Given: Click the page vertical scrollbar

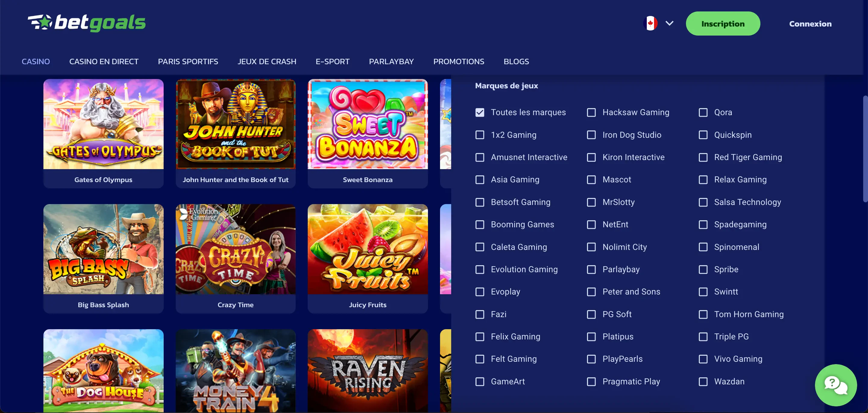Looking at the screenshot, I should click(x=865, y=149).
